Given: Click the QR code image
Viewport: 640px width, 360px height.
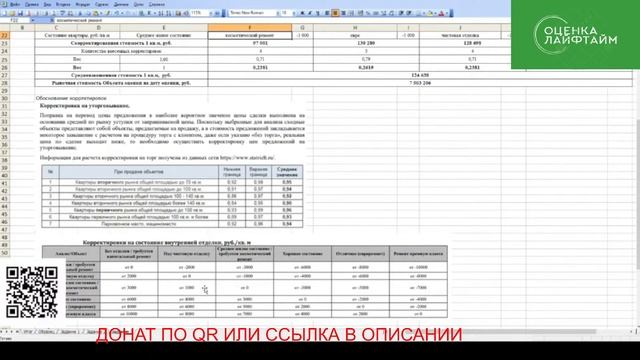Looking at the screenshot, I should 31,292.
